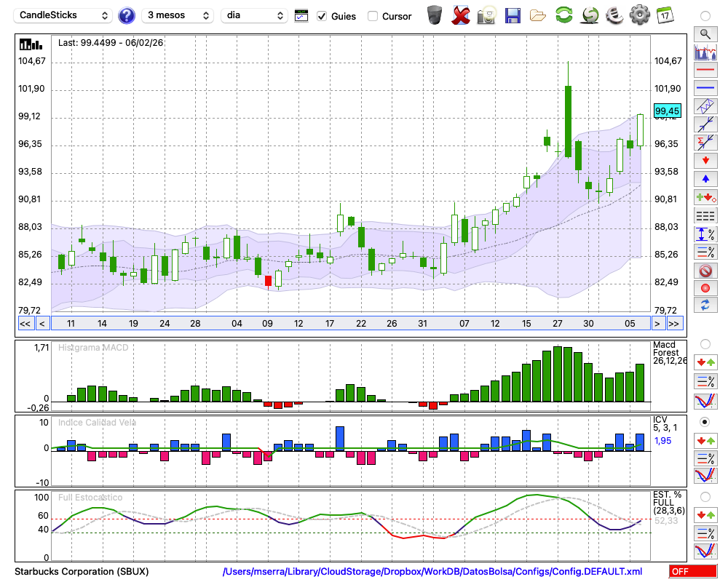Select the red horizontal line tool
728x582 pixels.
tap(705, 70)
